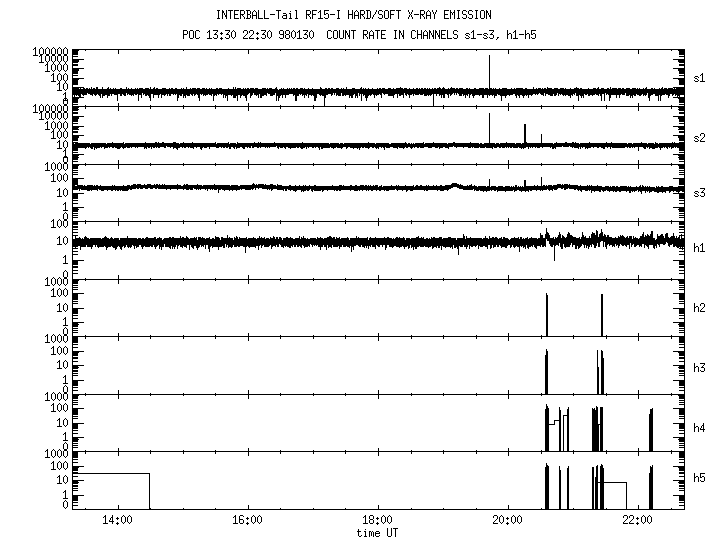720x550 pixels.
Task: Click the 20:00 time axis label
Action: coord(507,521)
